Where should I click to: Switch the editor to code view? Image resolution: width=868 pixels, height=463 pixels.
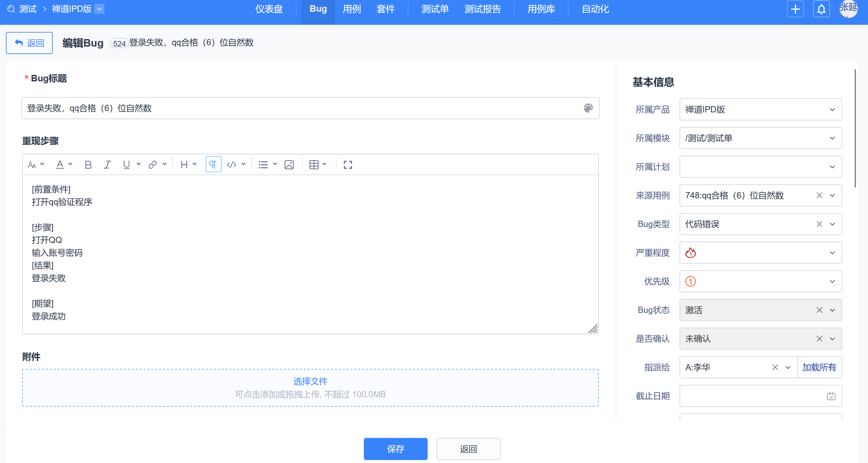point(231,164)
